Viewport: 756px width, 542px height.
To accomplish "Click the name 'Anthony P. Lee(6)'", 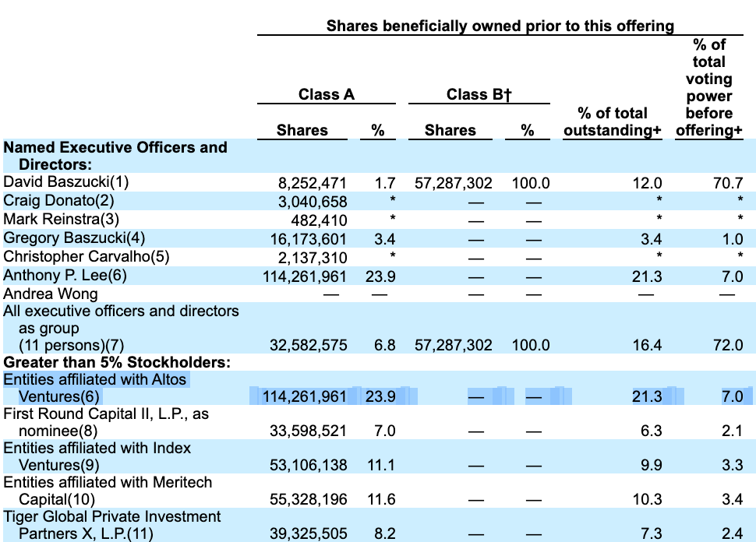I will point(65,276).
